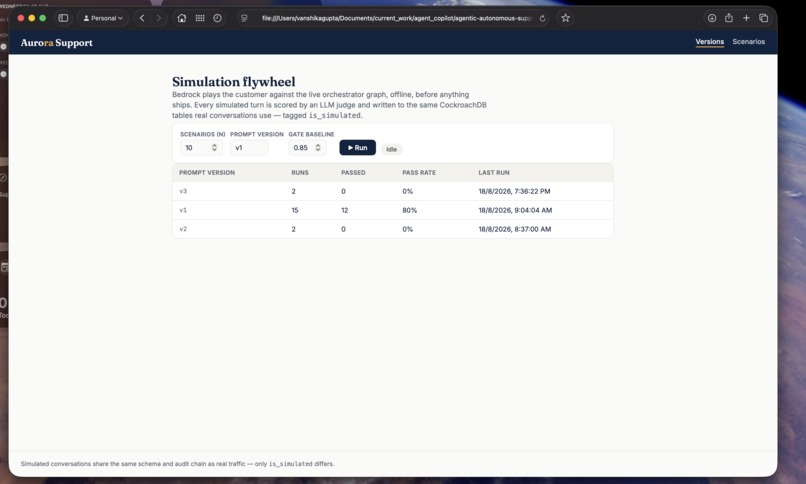Show tab overview icon
The image size is (806, 484).
(764, 18)
